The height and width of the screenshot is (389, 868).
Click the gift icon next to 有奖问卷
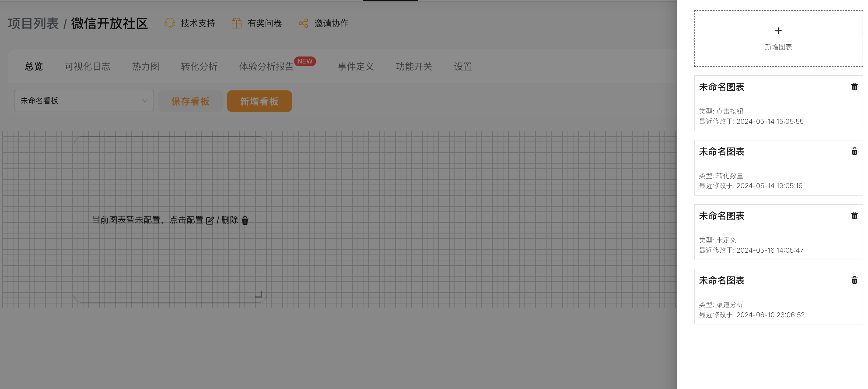pos(237,23)
